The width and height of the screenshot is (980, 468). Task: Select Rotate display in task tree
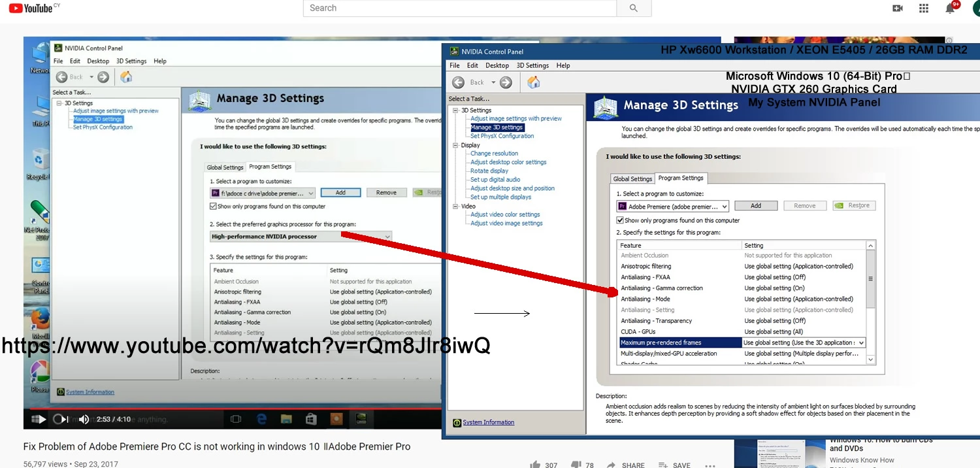tap(489, 171)
